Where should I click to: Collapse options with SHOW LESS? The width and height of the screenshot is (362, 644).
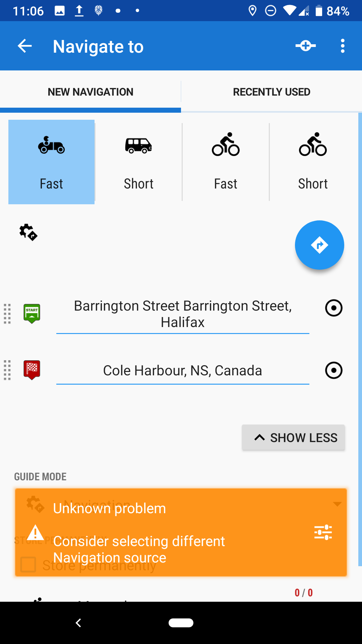pos(293,437)
